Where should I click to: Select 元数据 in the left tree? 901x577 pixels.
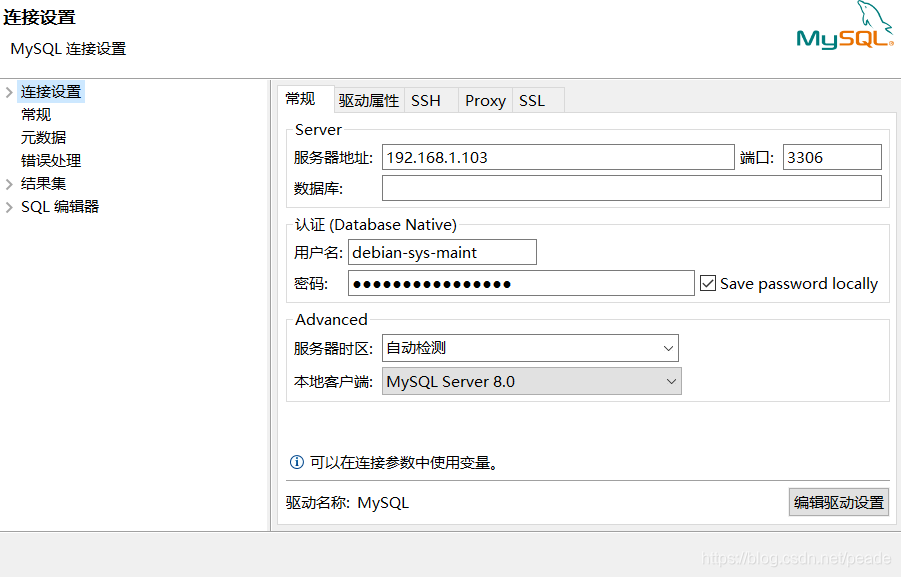tap(44, 138)
